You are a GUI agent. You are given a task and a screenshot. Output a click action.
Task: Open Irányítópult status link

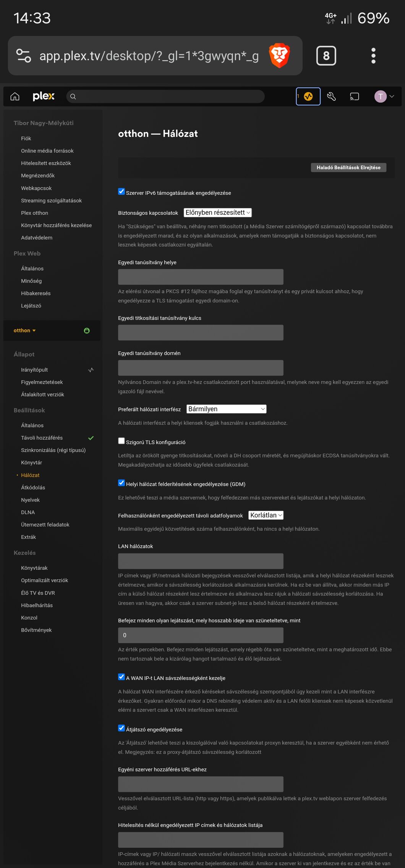[x=34, y=370]
